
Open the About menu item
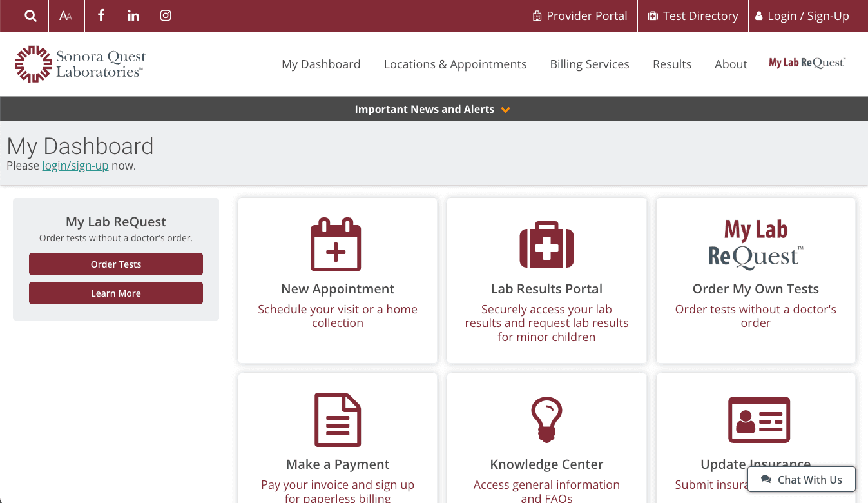731,64
